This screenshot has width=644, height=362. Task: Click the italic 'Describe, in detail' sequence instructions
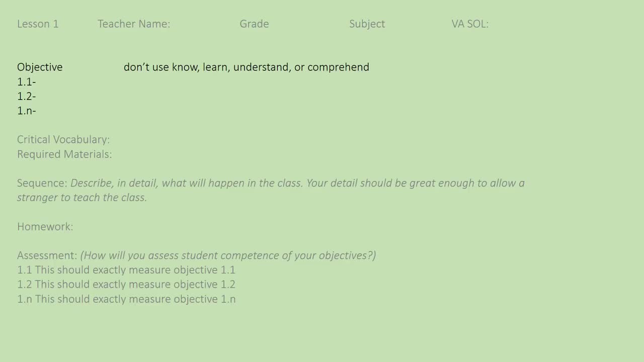coord(297,183)
